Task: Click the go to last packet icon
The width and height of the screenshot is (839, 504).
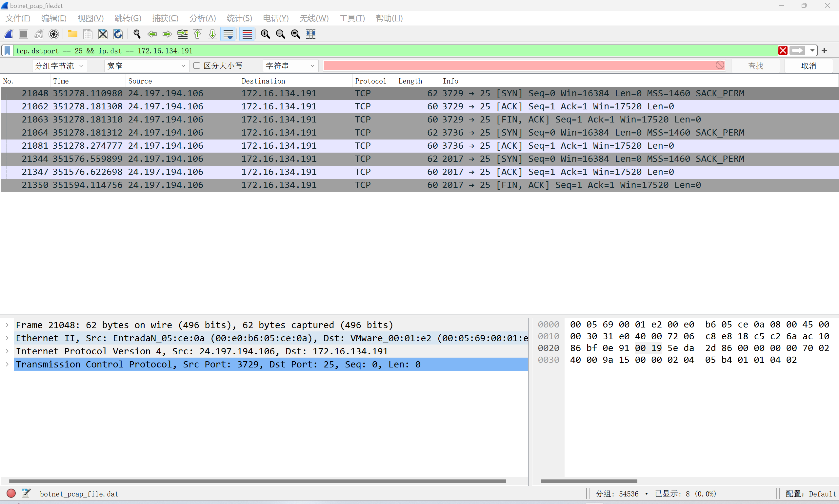Action: coord(212,33)
